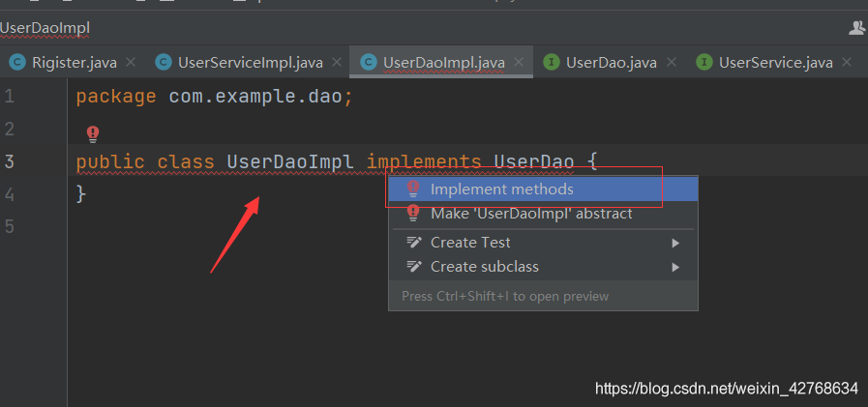Click 'Press Ctrl+Shift+I to open preview' hint
The image size is (868, 407).
coord(505,297)
